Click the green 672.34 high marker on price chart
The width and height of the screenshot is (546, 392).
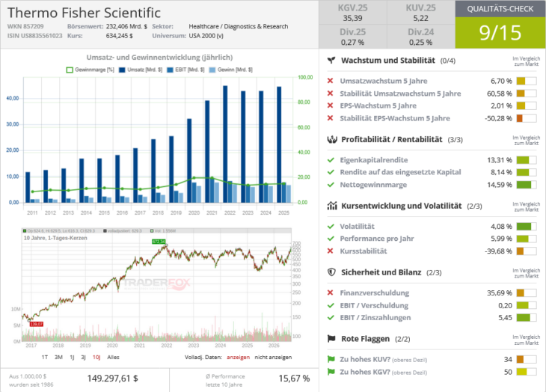(x=159, y=242)
